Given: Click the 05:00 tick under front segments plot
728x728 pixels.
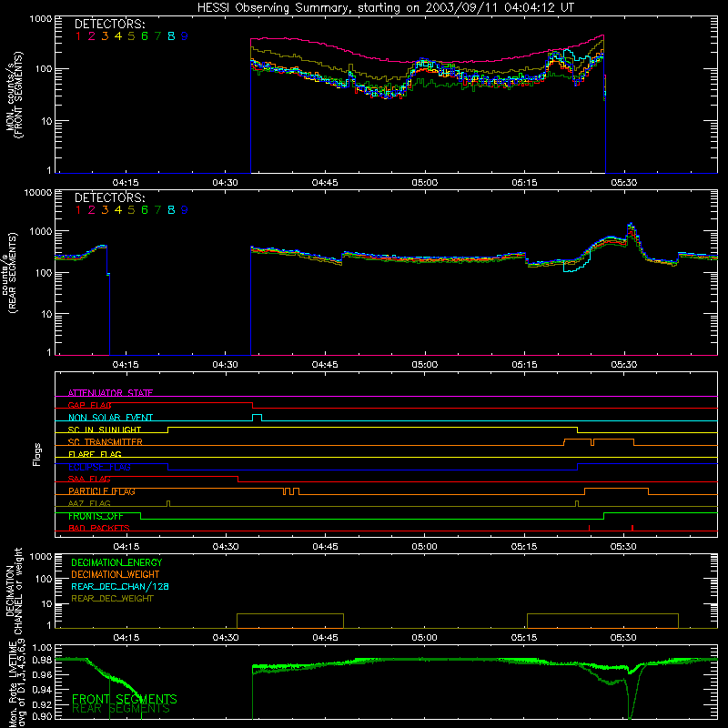Looking at the screenshot, I should point(424,183).
